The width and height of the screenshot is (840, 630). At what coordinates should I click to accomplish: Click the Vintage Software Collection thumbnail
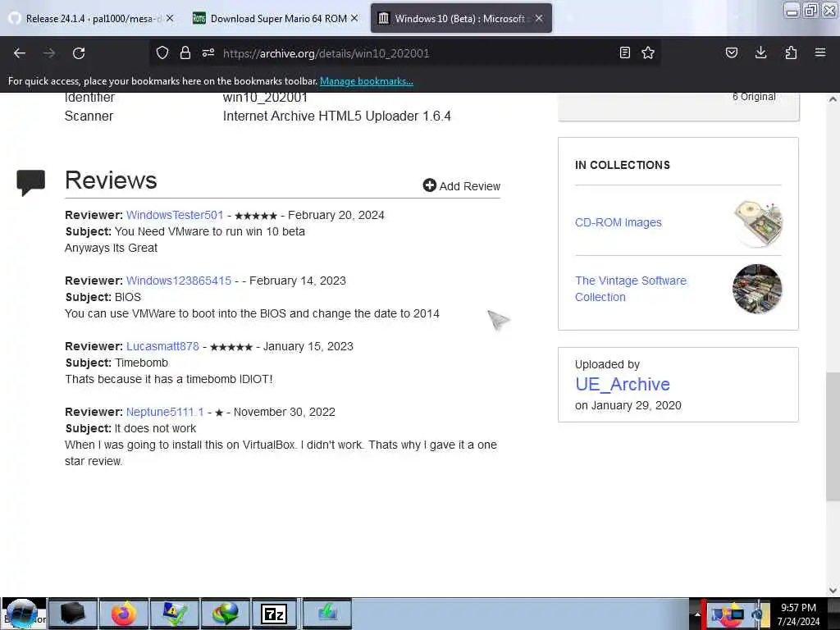(757, 289)
